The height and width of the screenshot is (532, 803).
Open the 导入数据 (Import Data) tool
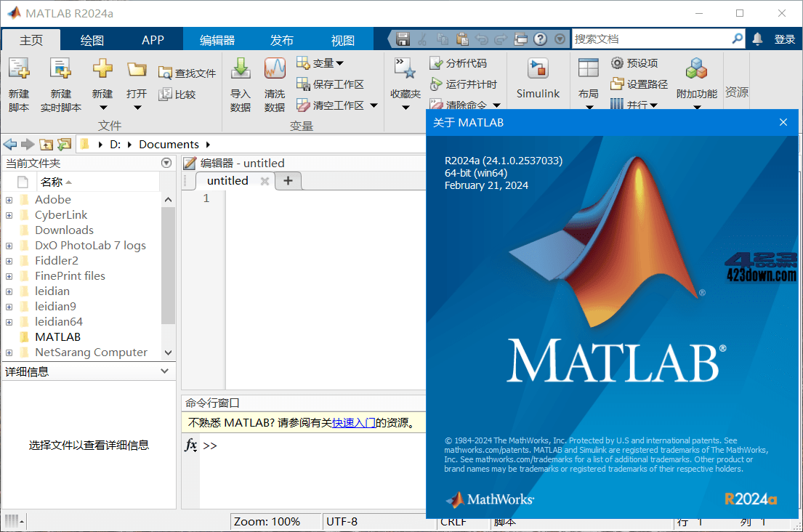(x=240, y=82)
